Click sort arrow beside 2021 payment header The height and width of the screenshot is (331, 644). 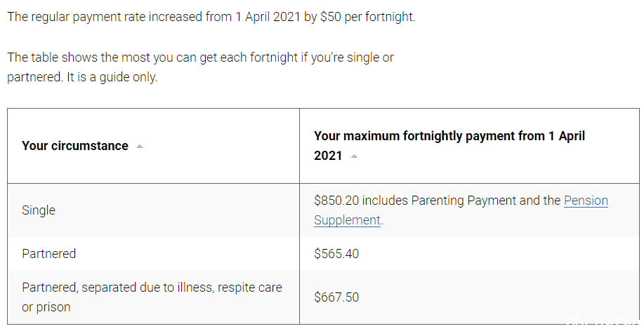coord(354,156)
